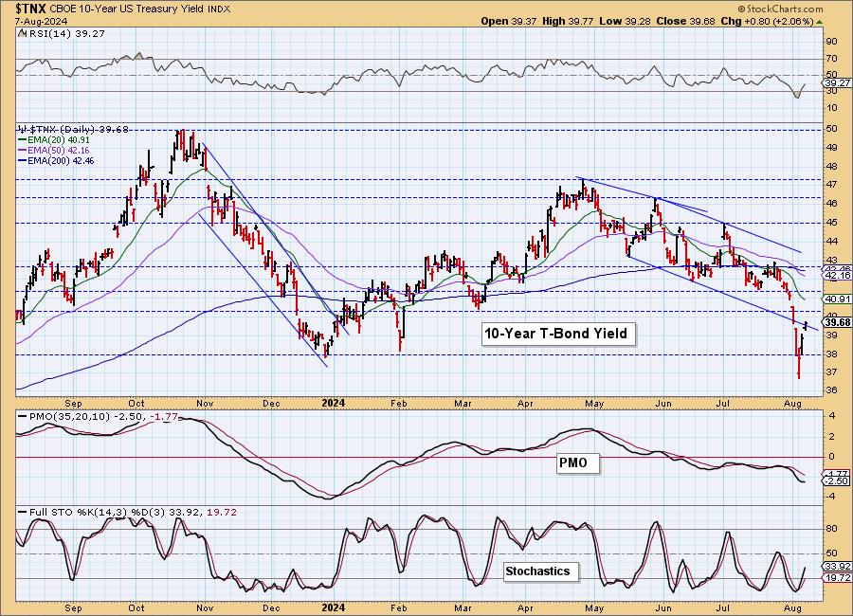Click the 19.72 stochastic %D value tag

pyautogui.click(x=838, y=578)
